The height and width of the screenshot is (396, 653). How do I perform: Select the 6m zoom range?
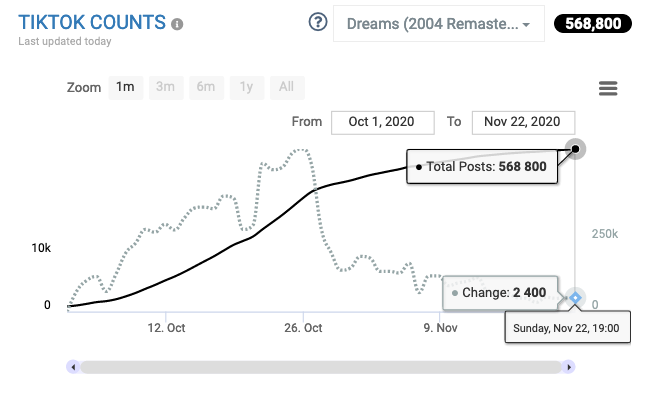[206, 87]
